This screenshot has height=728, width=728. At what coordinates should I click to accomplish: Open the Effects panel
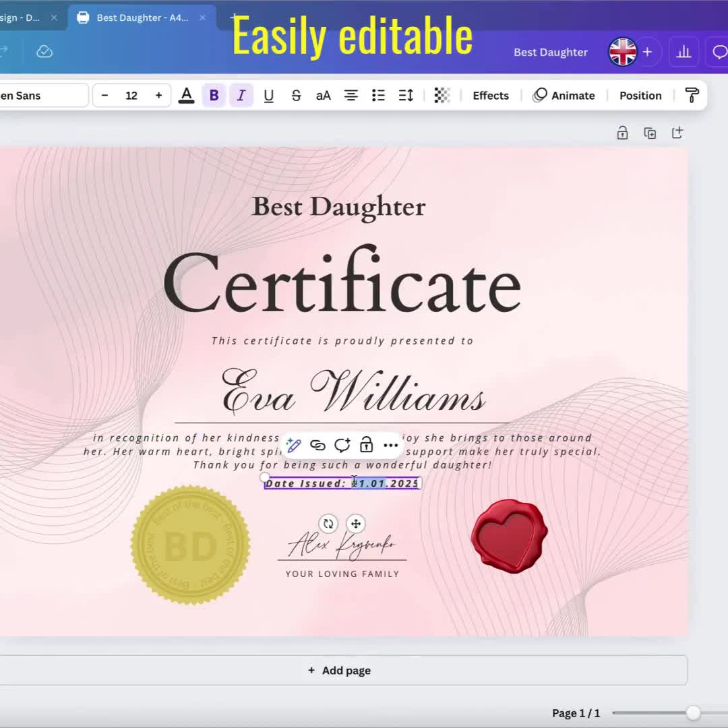(x=490, y=96)
